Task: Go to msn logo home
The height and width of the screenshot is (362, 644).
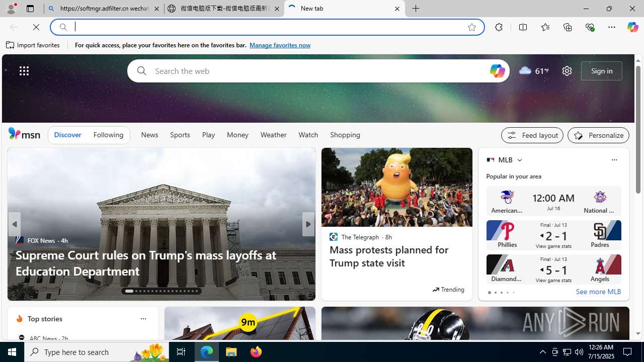Action: pyautogui.click(x=24, y=134)
